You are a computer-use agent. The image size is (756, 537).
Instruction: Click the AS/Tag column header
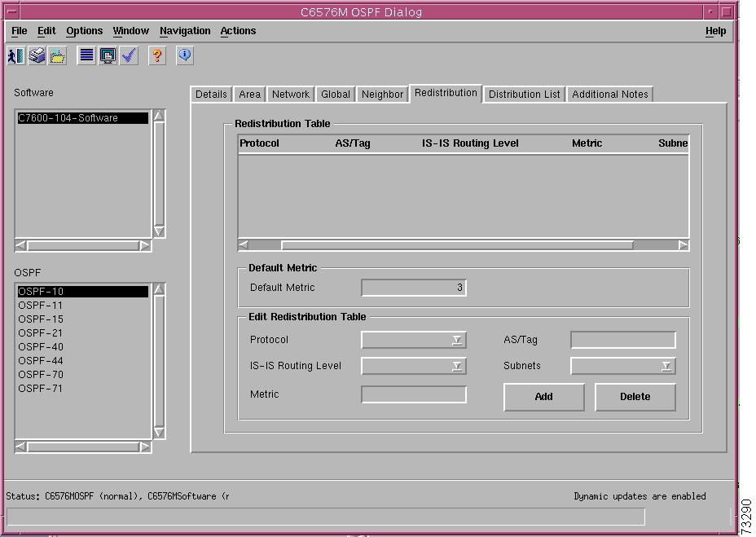coord(353,143)
